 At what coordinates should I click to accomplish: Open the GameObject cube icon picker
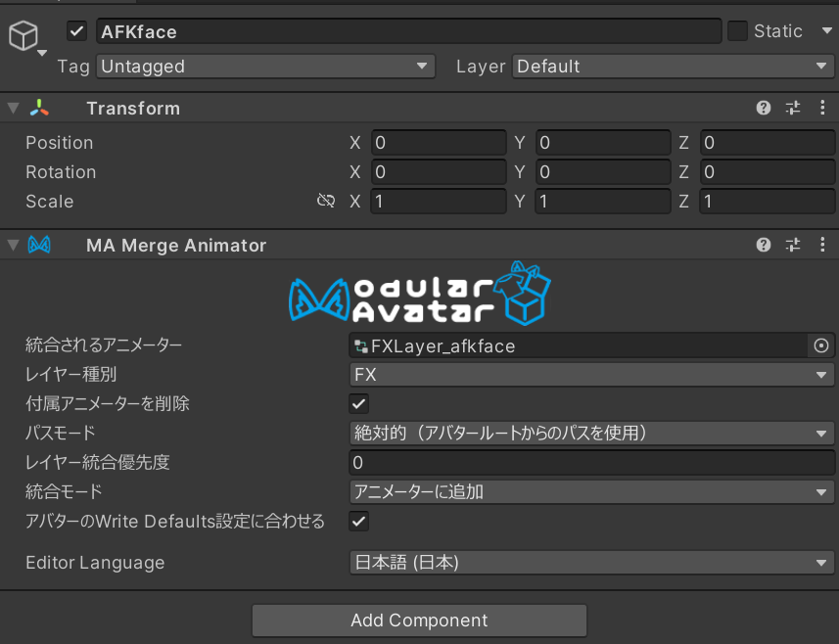coord(25,37)
